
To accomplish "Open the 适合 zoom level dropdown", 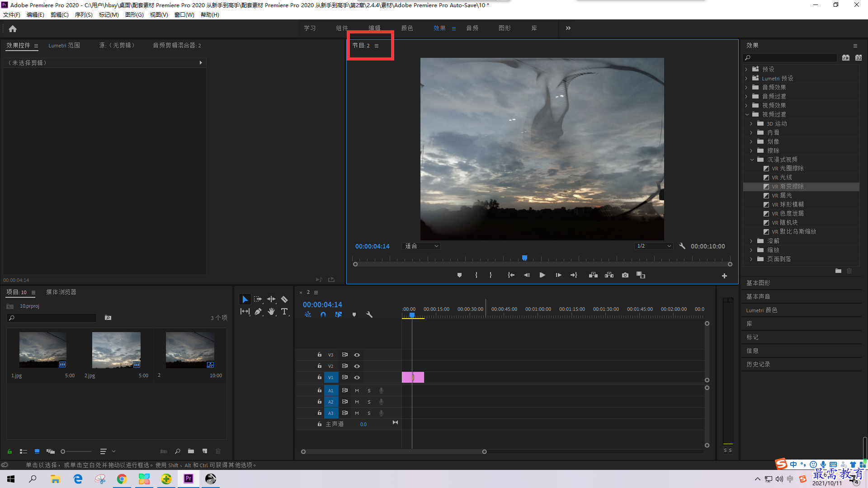I will click(x=421, y=246).
